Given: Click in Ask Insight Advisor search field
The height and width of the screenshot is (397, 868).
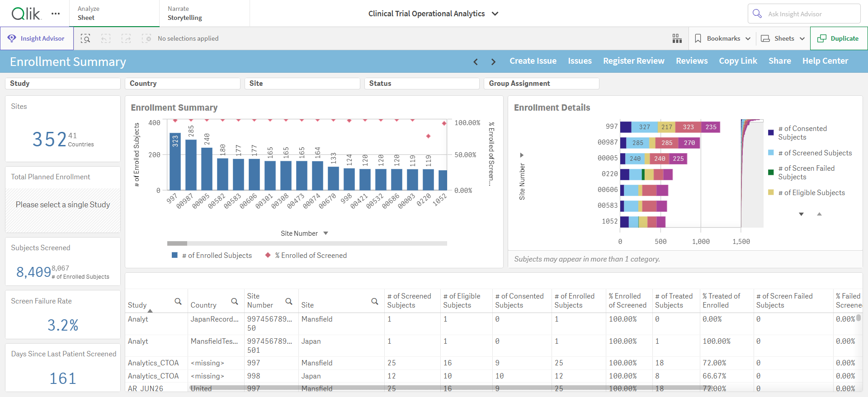Looking at the screenshot, I should (804, 14).
